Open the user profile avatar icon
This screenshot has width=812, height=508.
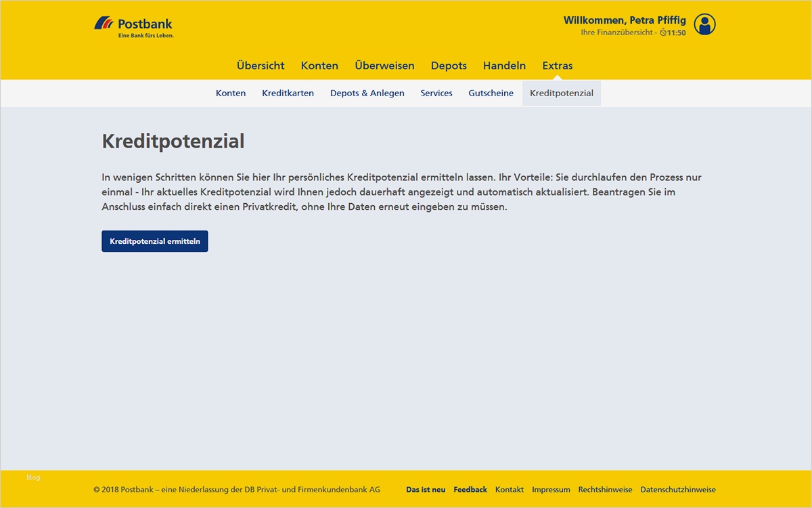(x=705, y=25)
